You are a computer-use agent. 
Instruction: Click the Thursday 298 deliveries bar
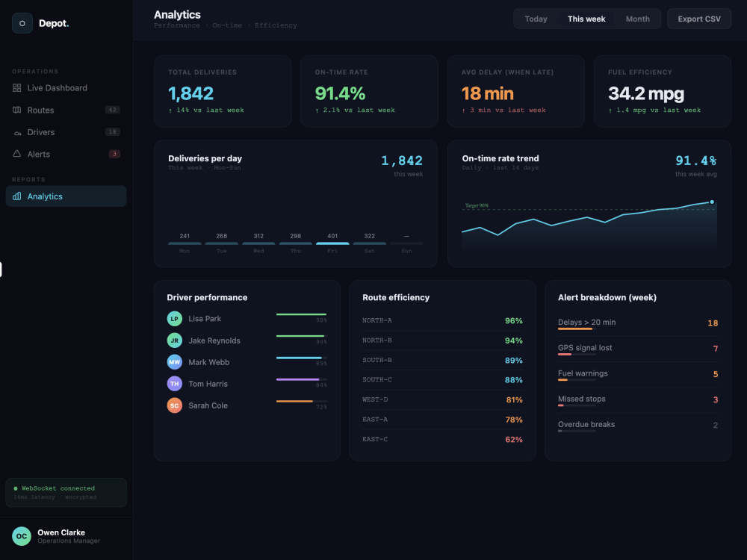(x=295, y=243)
